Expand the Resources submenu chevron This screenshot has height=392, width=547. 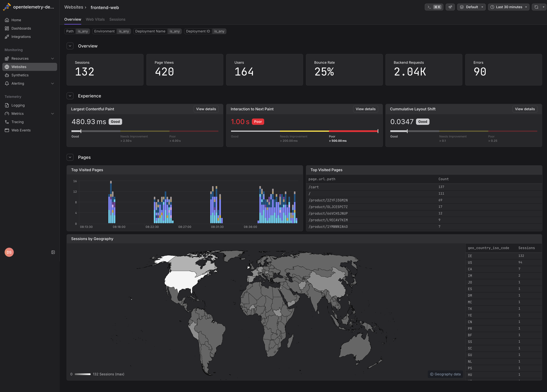coord(53,59)
